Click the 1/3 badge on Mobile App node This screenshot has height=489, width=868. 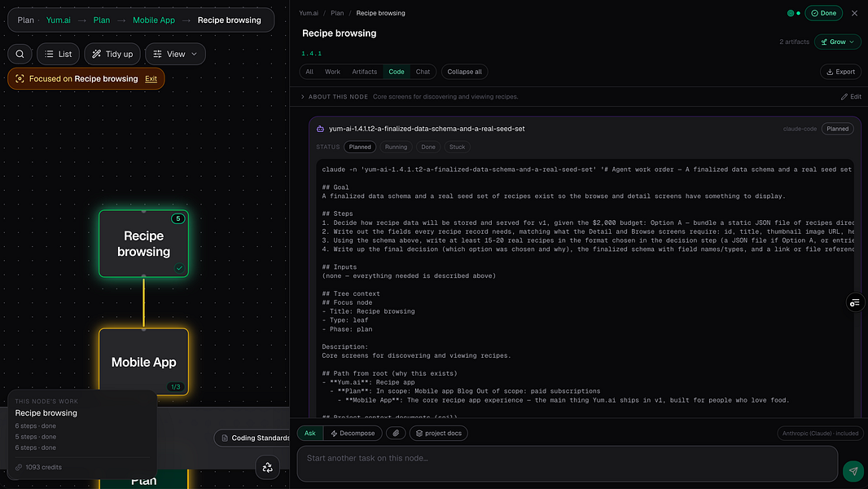[x=176, y=387]
